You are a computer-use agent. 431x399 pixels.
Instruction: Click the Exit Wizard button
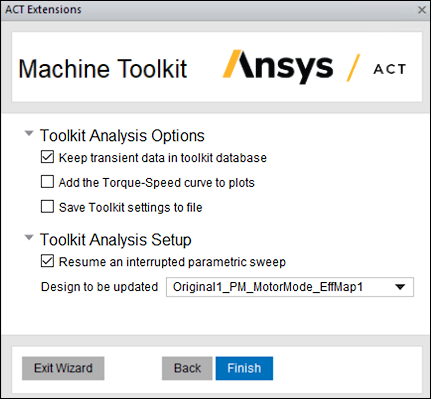63,368
